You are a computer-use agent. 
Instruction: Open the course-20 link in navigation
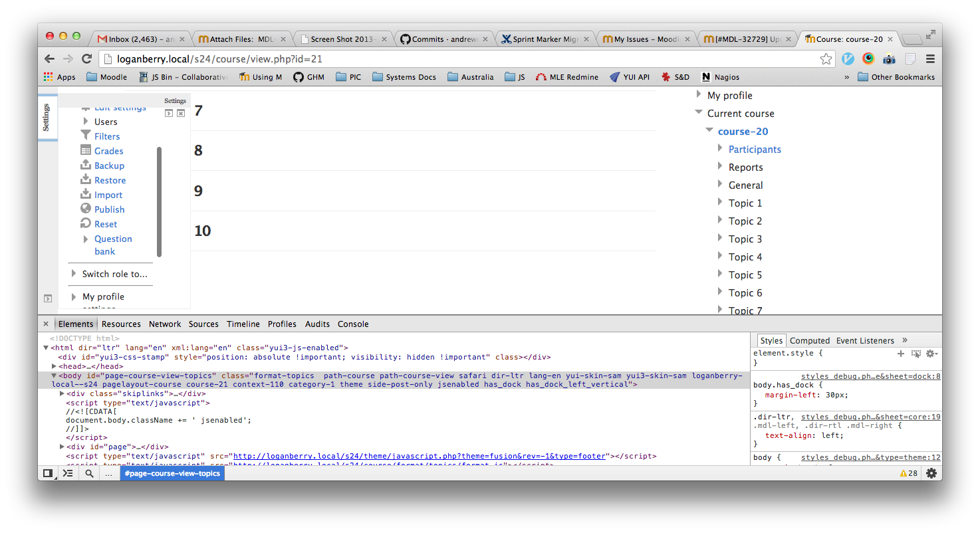(x=743, y=132)
